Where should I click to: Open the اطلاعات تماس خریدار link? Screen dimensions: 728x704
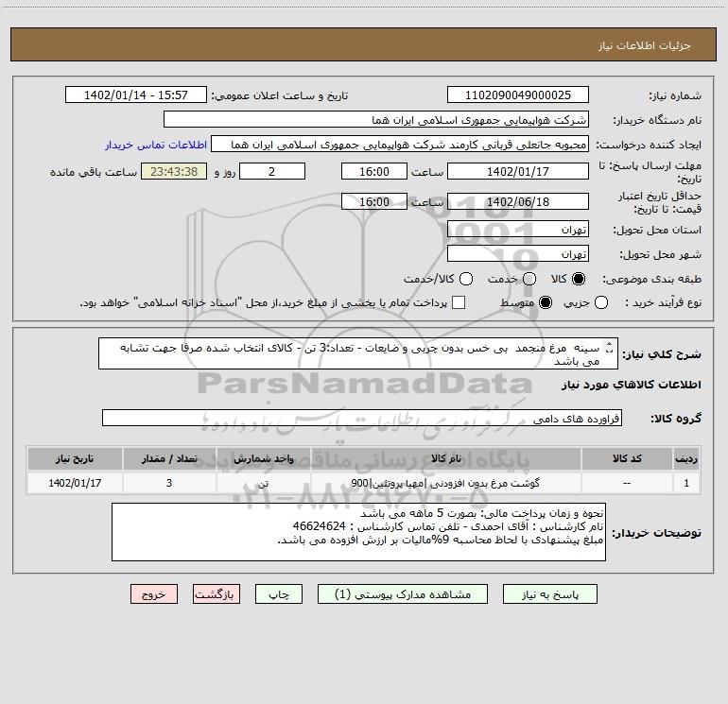pyautogui.click(x=156, y=145)
